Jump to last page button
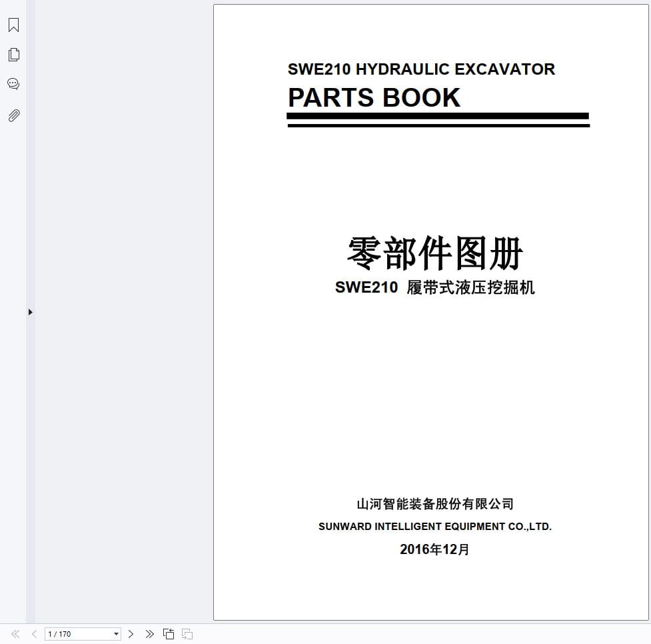This screenshot has width=651, height=644. point(149,634)
